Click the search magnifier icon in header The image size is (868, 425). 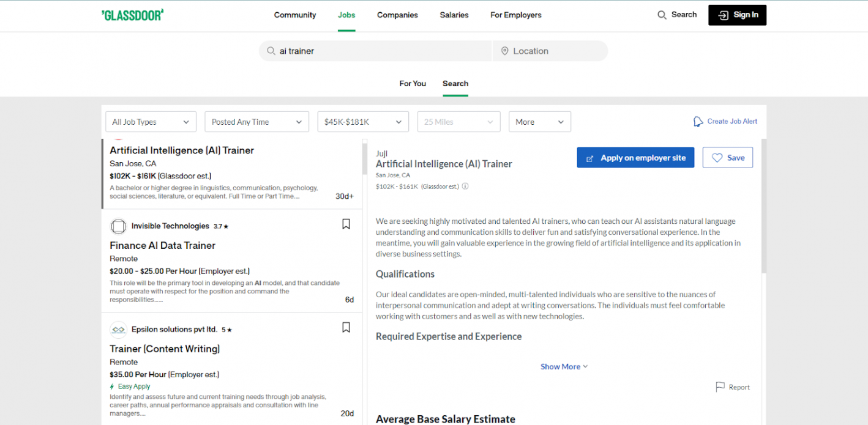pyautogui.click(x=662, y=15)
